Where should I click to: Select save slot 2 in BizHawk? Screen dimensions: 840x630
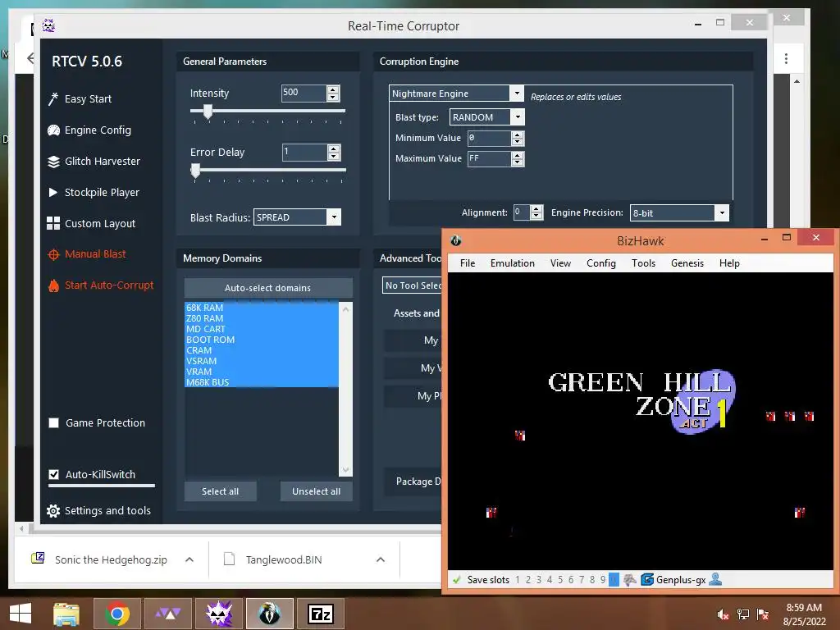(x=528, y=580)
